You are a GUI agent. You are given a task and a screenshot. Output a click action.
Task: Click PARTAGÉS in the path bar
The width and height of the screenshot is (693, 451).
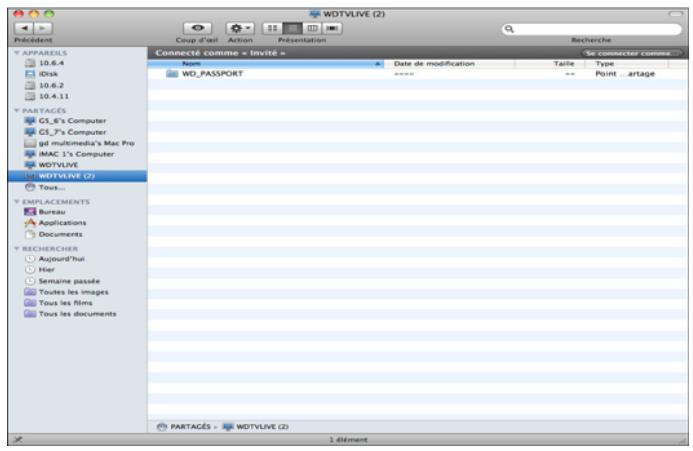(x=184, y=427)
